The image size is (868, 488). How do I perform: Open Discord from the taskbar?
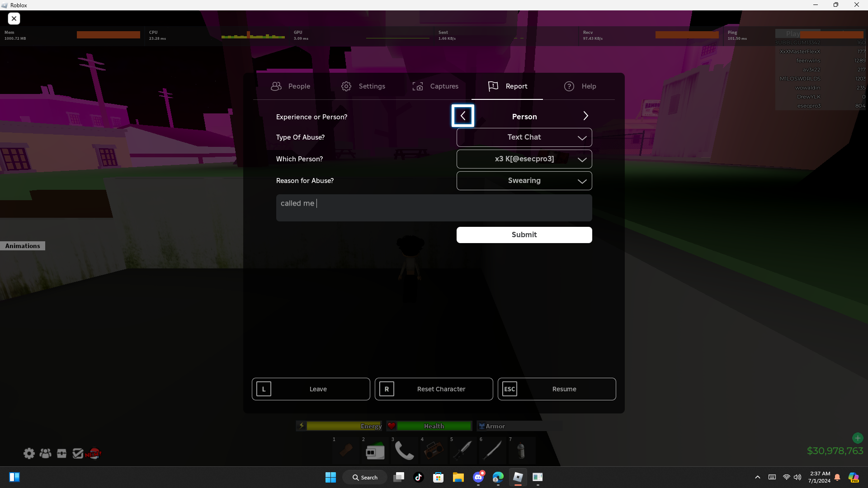coord(478,477)
